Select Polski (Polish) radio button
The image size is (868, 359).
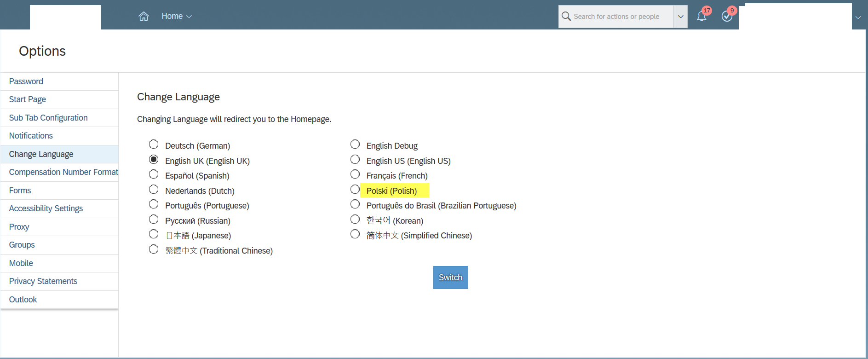(x=355, y=190)
